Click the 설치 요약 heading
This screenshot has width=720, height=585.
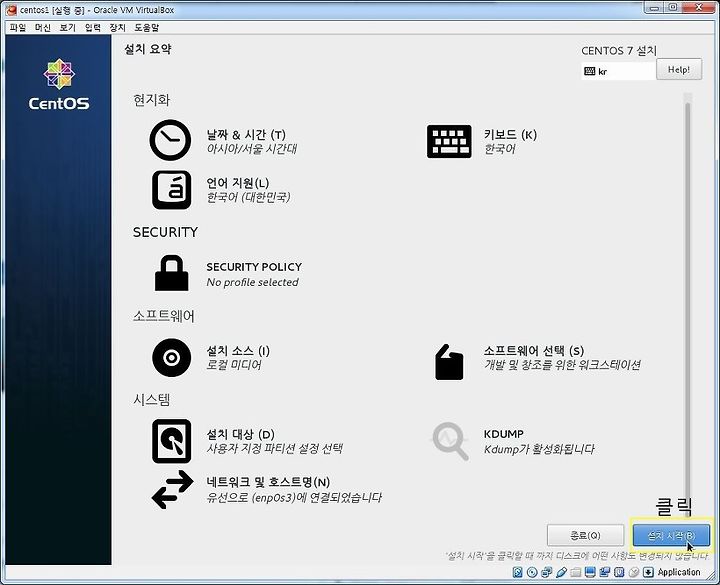click(x=147, y=49)
